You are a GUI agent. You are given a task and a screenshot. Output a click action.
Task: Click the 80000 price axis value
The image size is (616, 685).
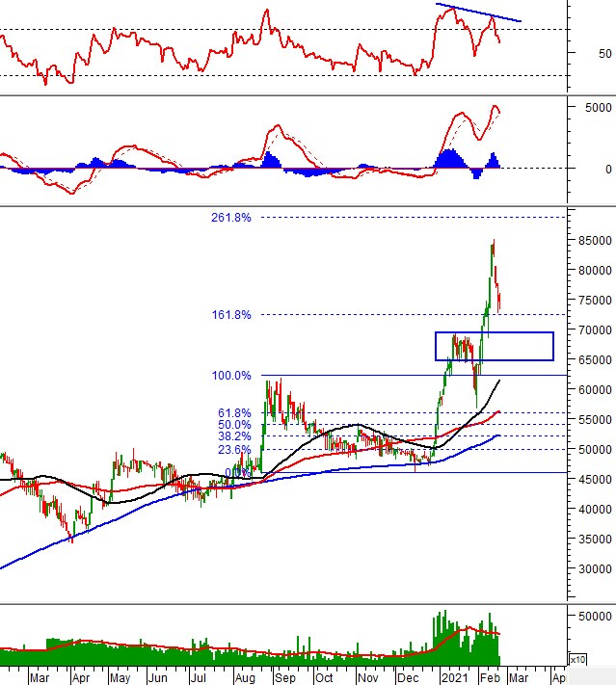[595, 271]
